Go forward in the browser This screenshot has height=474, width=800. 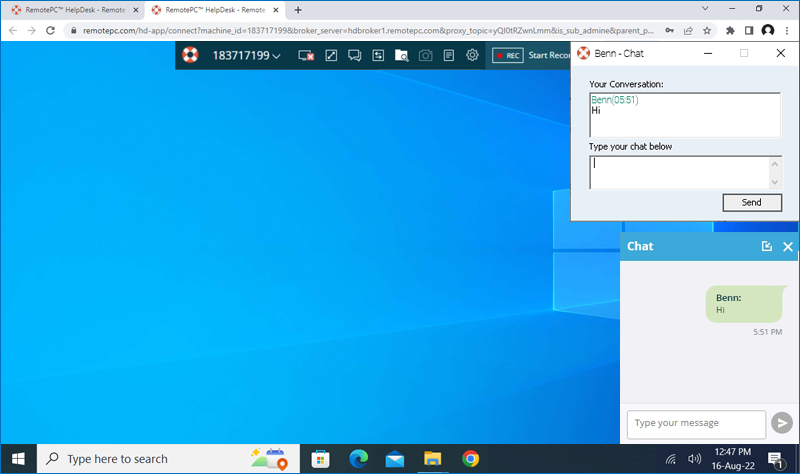pyautogui.click(x=32, y=31)
